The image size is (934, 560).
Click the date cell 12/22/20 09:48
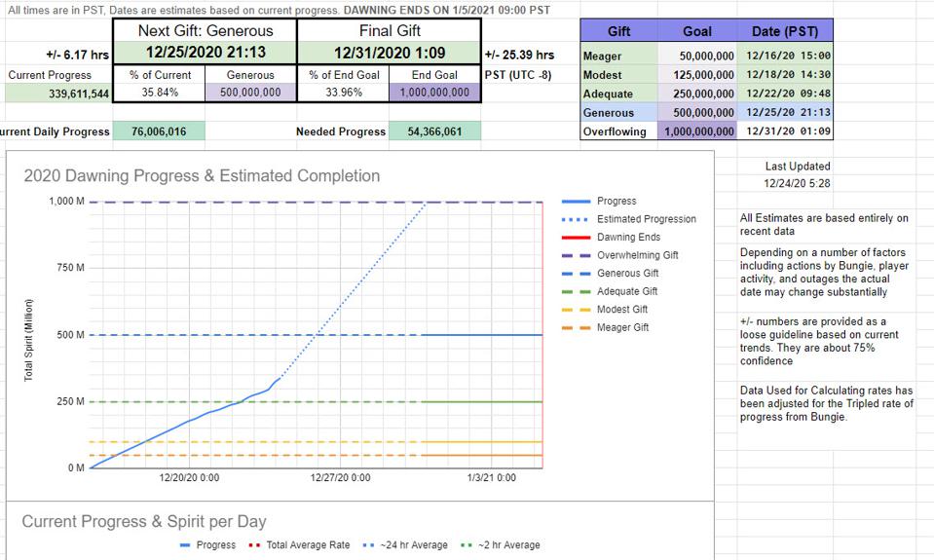click(784, 93)
